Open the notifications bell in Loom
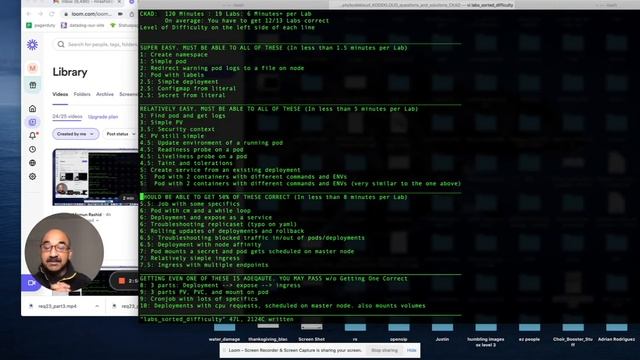Screen dimensions: 640x360 (x=33, y=136)
